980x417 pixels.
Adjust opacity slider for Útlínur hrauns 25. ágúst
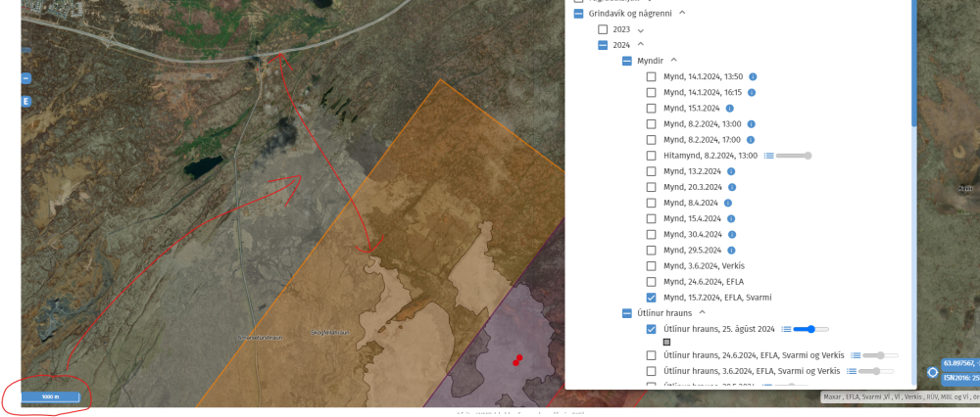point(809,329)
